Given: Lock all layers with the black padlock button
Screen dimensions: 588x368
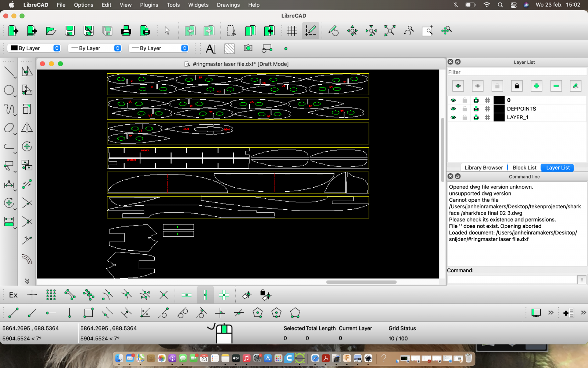Looking at the screenshot, I should pos(517,86).
